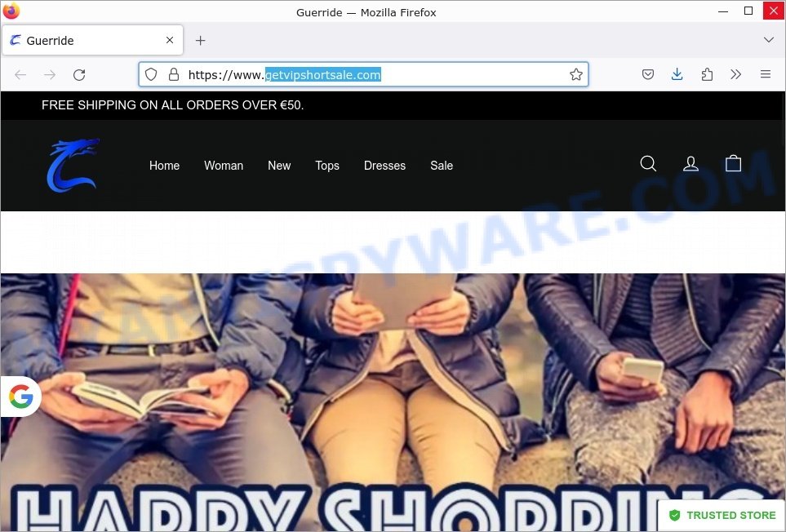Open Firefox application hamburger menu

(x=766, y=74)
